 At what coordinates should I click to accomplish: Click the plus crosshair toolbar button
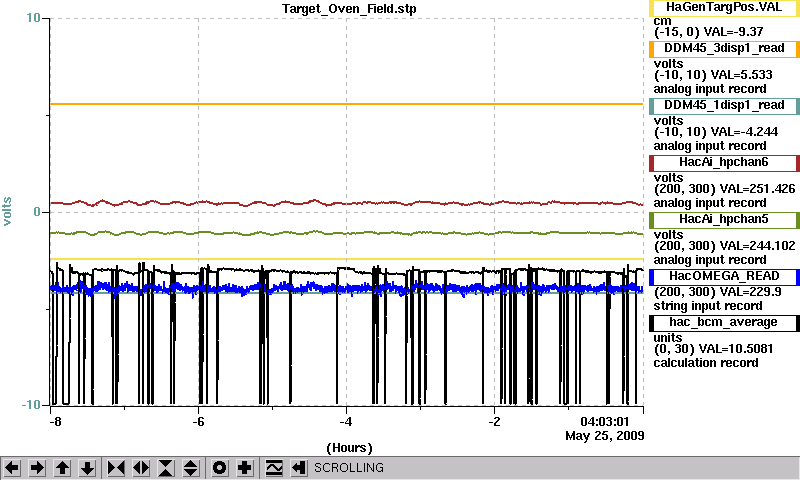[245, 467]
